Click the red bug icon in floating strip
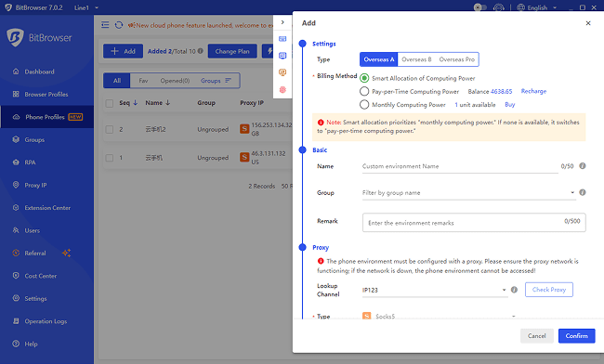The width and height of the screenshot is (604, 364). [x=282, y=90]
